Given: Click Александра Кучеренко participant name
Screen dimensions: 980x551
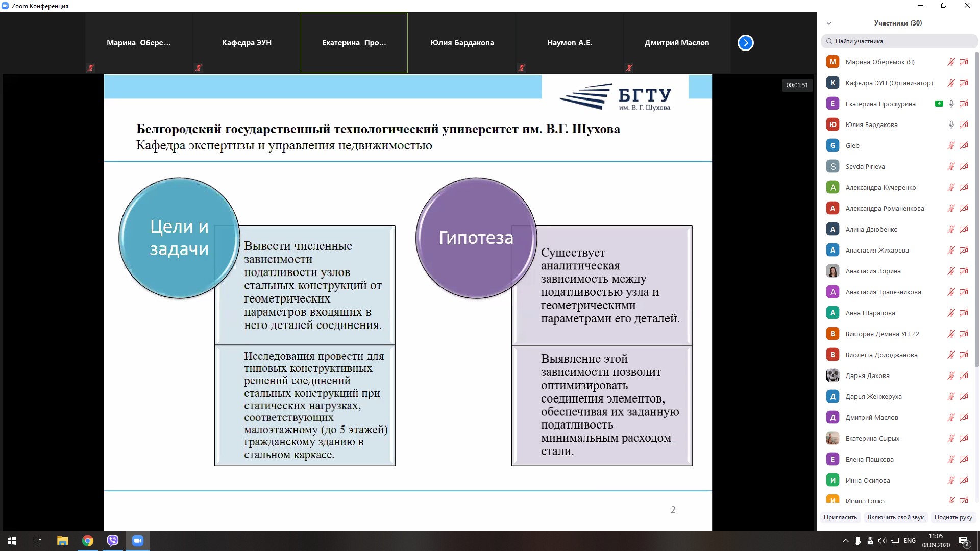Looking at the screenshot, I should [x=880, y=187].
